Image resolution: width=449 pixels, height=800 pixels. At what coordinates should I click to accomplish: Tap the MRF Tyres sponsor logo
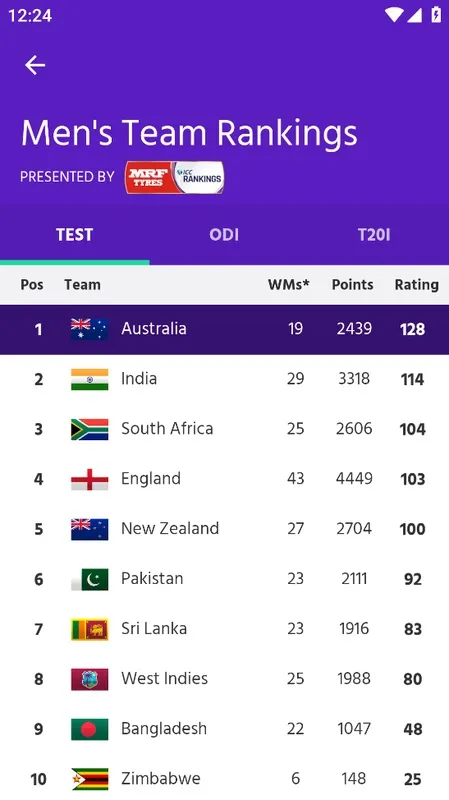149,178
